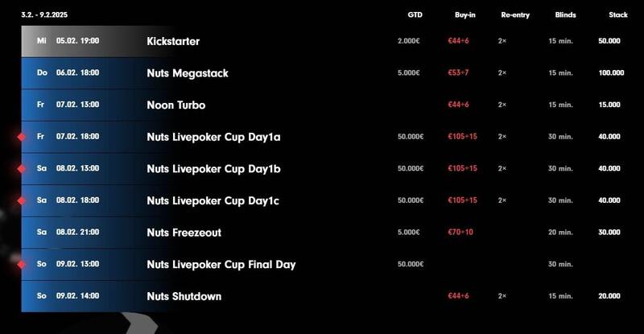644x334 pixels.
Task: Click the 3.2. - 9.2.2025 date range
Action: (44, 14)
